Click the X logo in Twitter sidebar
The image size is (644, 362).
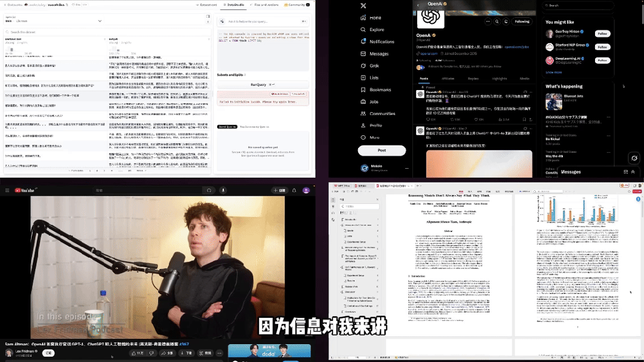(363, 6)
